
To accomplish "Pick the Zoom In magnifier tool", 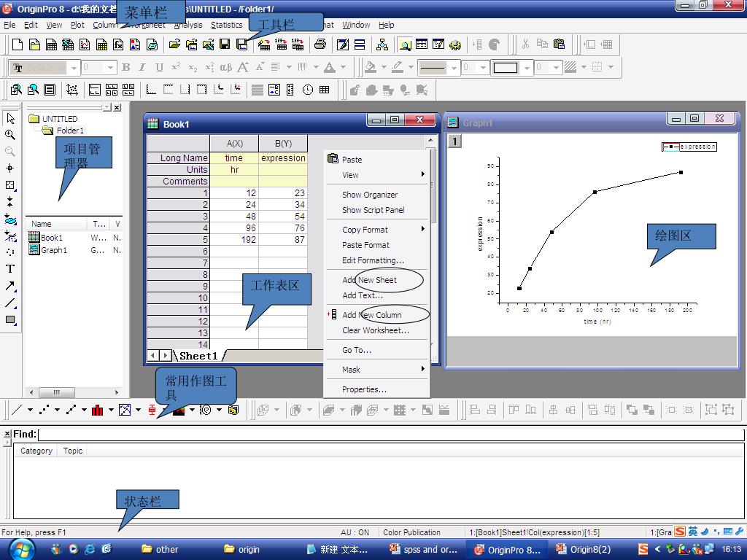I will [10, 135].
